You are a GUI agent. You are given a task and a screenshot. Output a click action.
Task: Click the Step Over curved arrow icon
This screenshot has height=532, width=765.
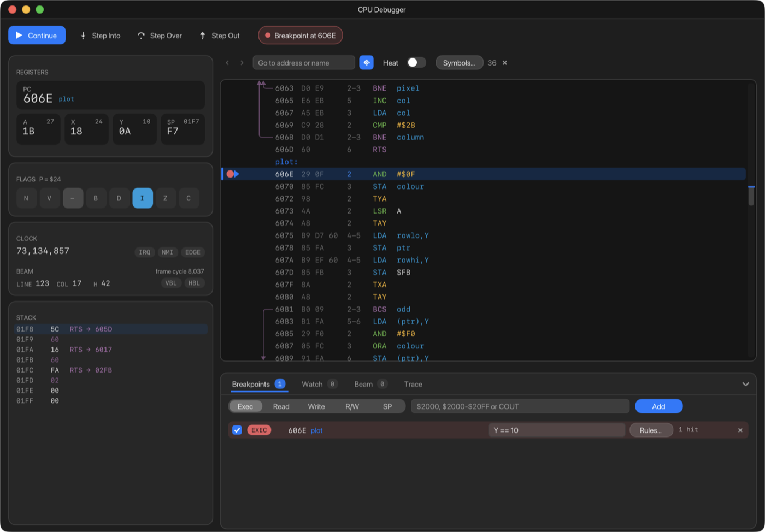[141, 36]
